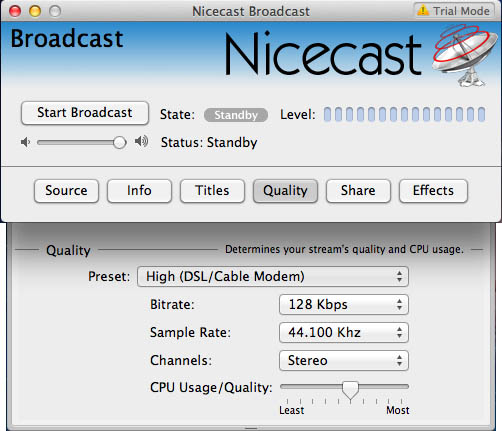
Task: Click the low volume speaker icon
Action: coord(25,143)
